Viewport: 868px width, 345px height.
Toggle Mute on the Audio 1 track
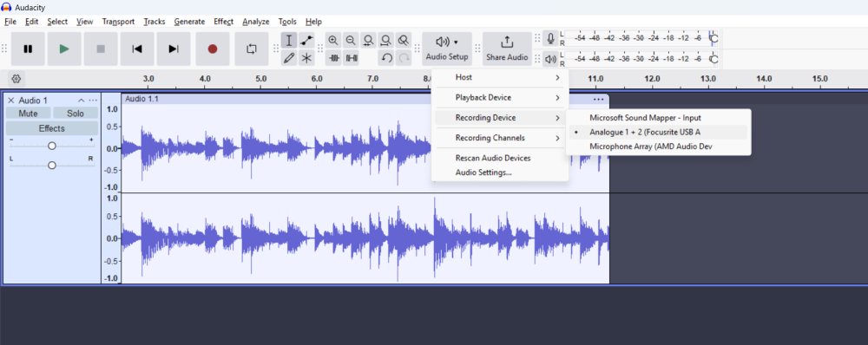click(29, 114)
